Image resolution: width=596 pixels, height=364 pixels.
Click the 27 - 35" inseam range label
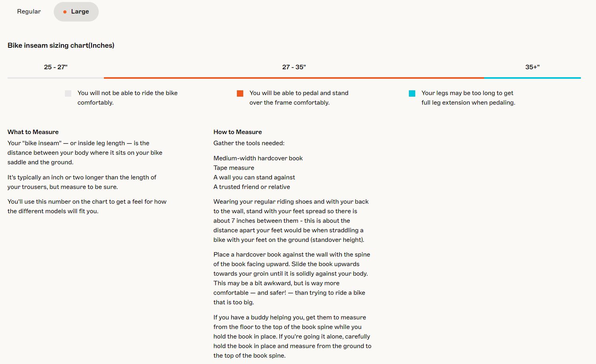point(294,67)
